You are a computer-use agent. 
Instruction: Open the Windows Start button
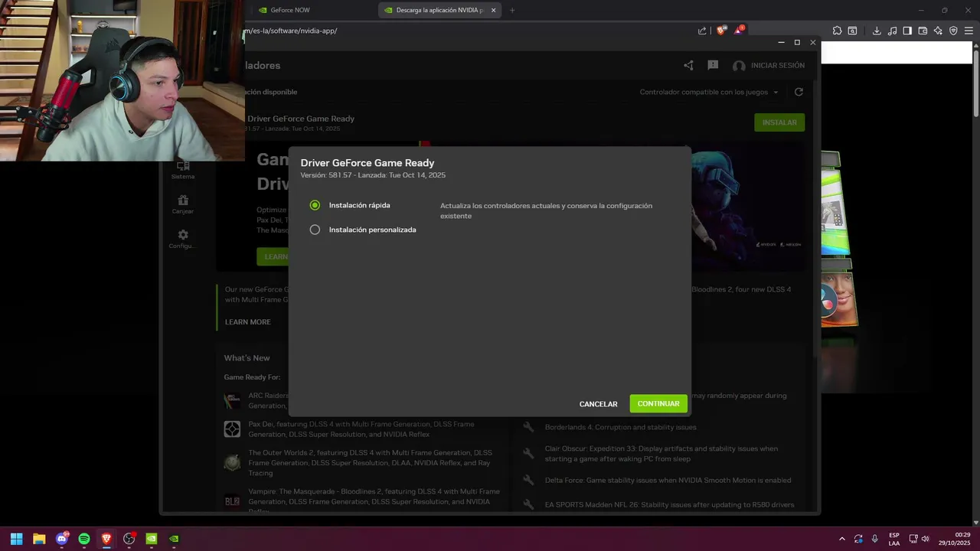pos(16,539)
